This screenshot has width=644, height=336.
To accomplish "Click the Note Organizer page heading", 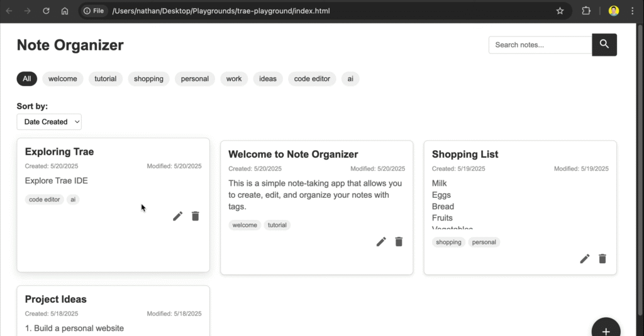I will pyautogui.click(x=70, y=45).
